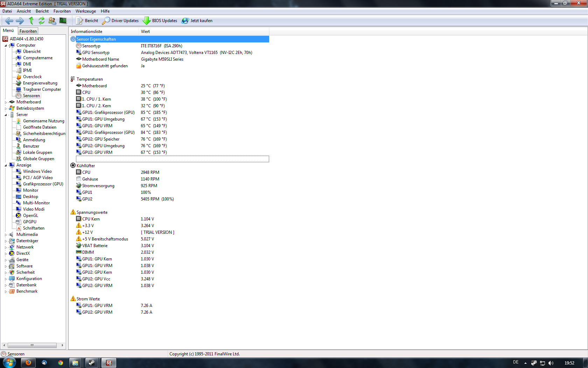This screenshot has width=588, height=368.
Task: Open Chrome from the taskbar
Action: click(61, 363)
